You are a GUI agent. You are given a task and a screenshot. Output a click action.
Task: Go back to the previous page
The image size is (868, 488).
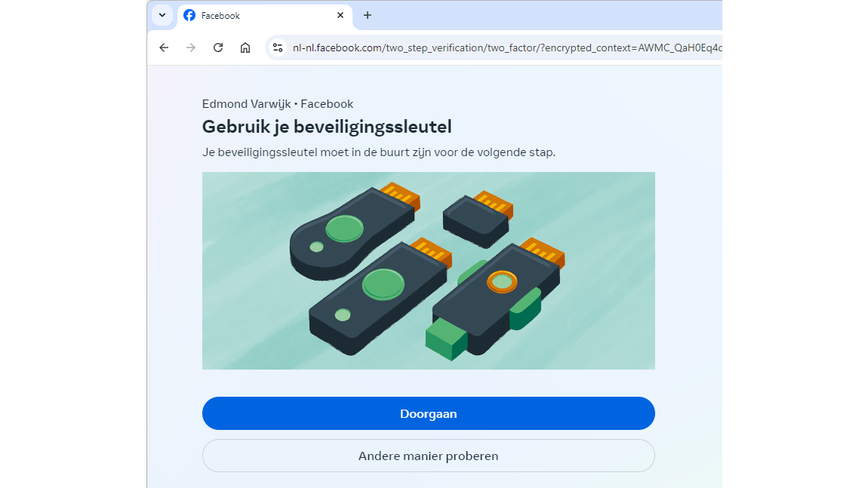(164, 48)
